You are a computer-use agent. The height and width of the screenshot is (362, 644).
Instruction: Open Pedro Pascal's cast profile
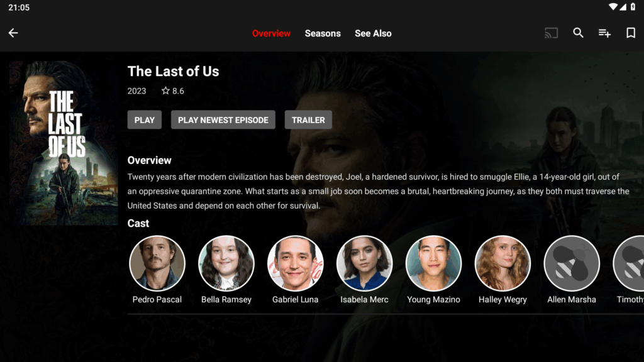point(157,263)
